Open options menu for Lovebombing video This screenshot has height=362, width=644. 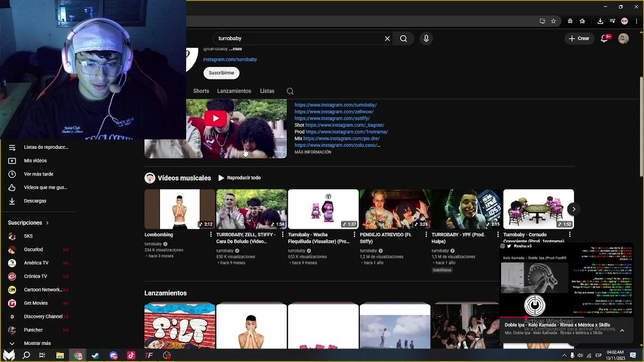click(211, 235)
